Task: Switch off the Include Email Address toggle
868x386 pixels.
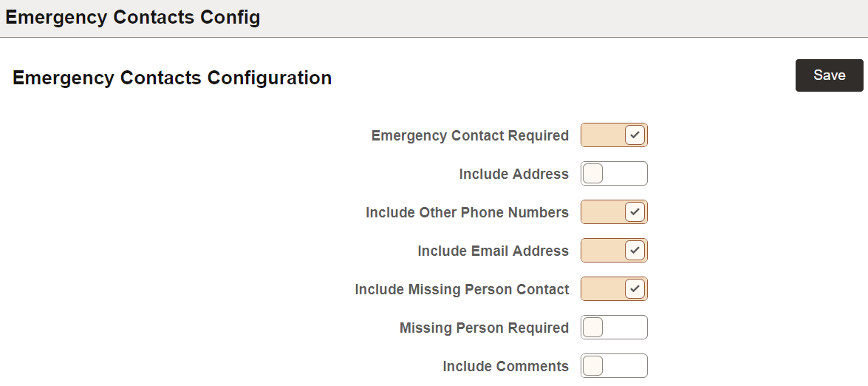Action: coord(614,251)
